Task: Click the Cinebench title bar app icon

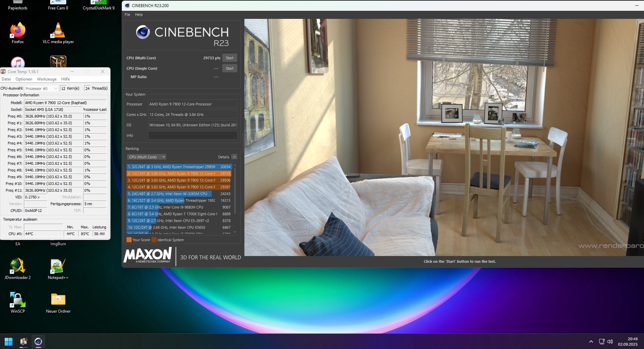Action: [x=127, y=5]
